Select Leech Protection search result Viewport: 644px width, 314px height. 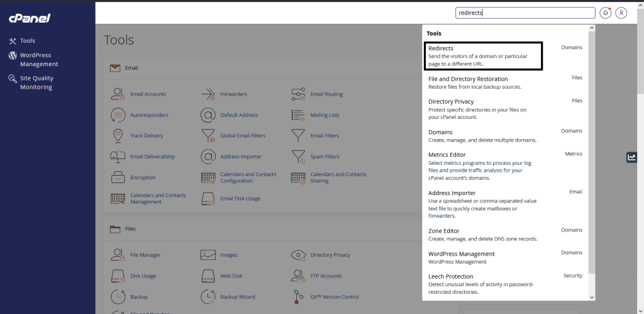pos(505,284)
